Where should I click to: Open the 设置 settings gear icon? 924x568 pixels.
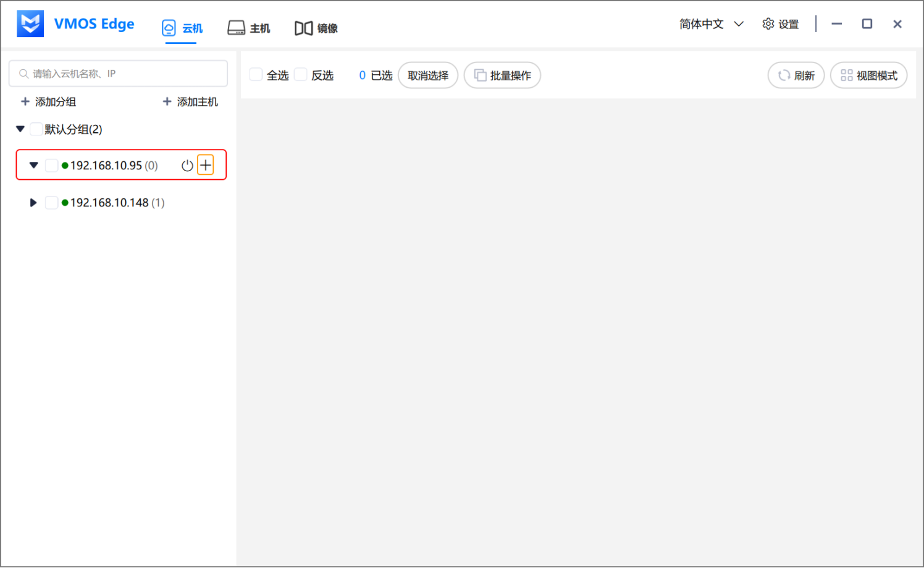click(768, 23)
